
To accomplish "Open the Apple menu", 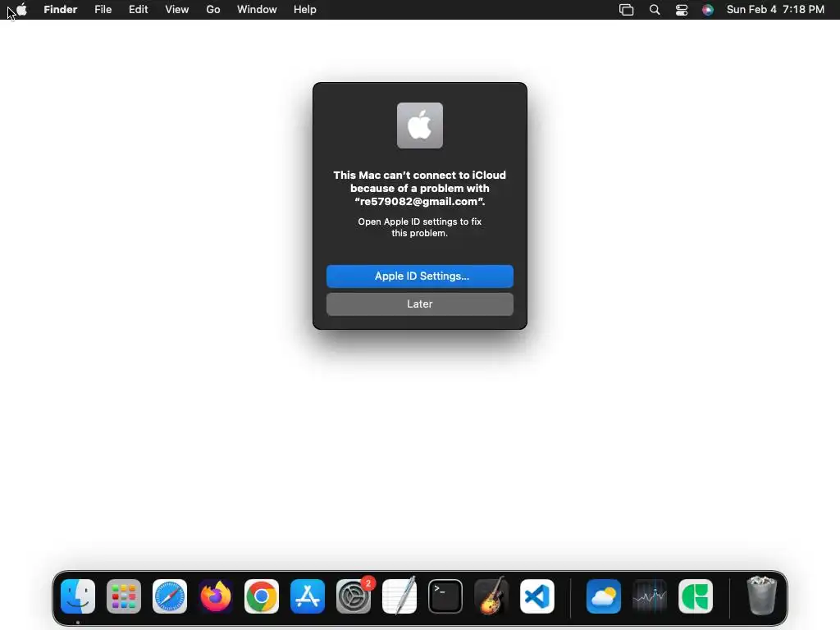I will click(21, 10).
